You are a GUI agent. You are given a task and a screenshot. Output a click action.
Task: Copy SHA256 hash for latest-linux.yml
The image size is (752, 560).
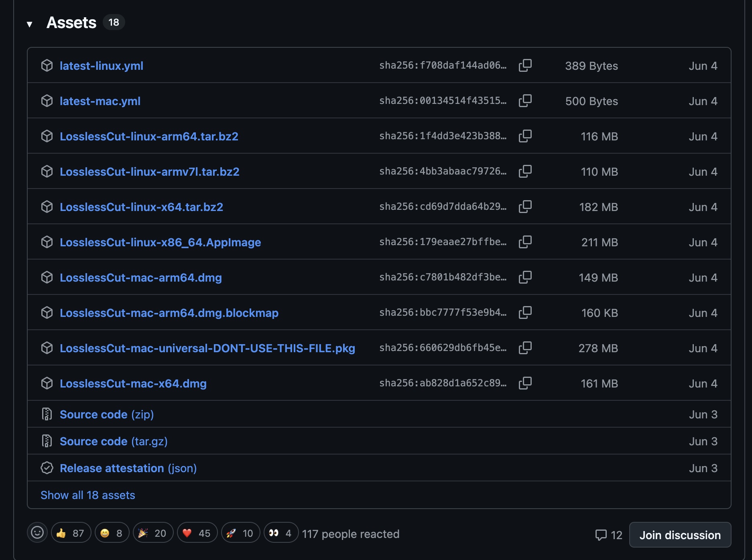[525, 65]
